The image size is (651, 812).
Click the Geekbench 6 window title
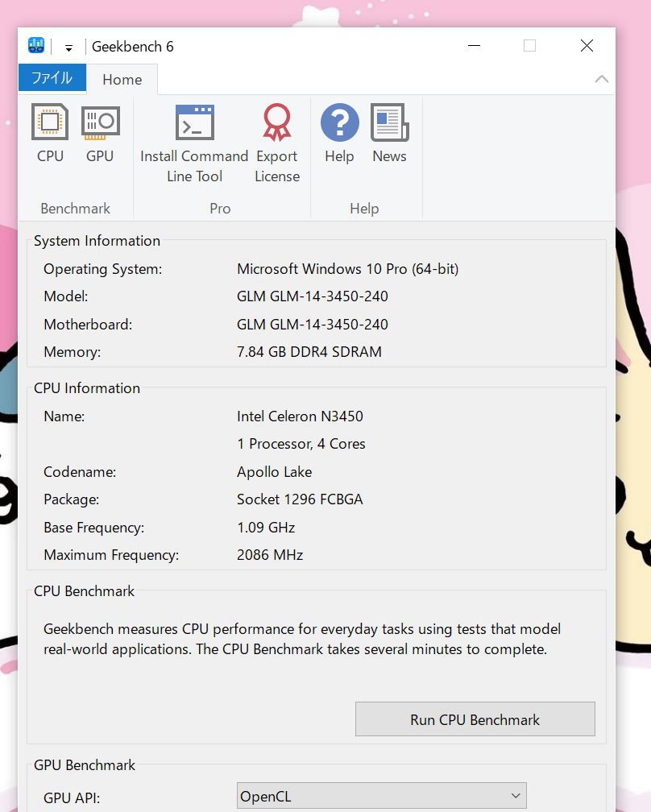tap(133, 47)
